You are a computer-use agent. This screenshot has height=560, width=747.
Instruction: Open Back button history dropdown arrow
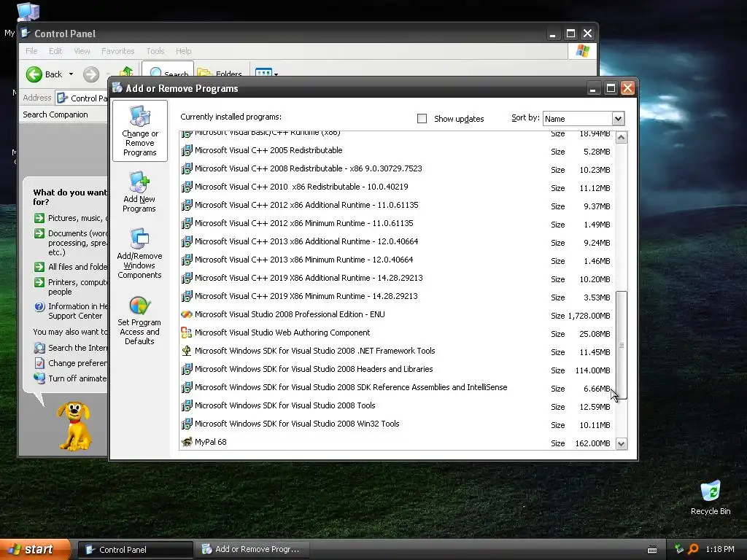pos(71,74)
